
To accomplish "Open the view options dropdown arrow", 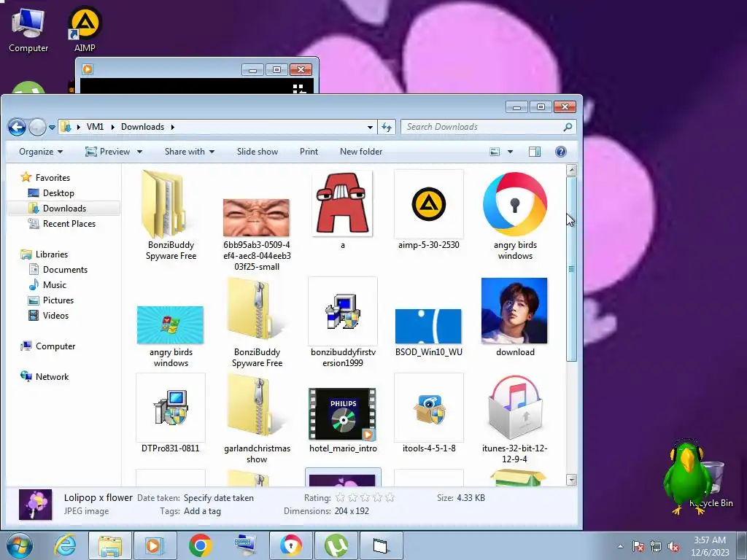I will tap(510, 152).
